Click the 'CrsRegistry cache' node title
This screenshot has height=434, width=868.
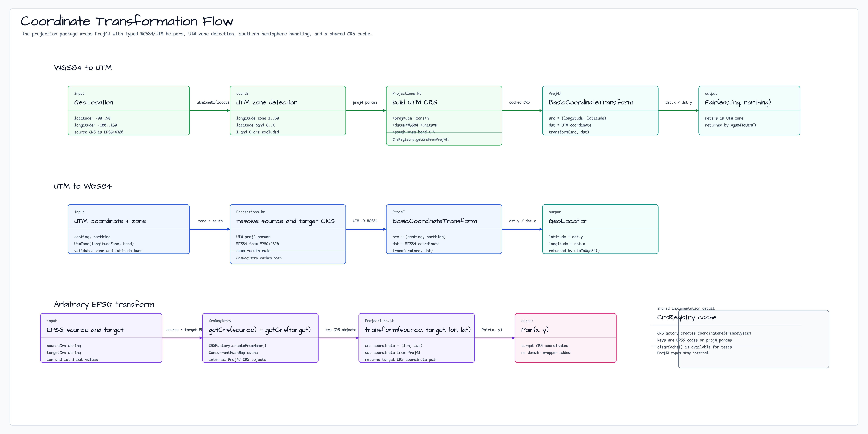(687, 317)
